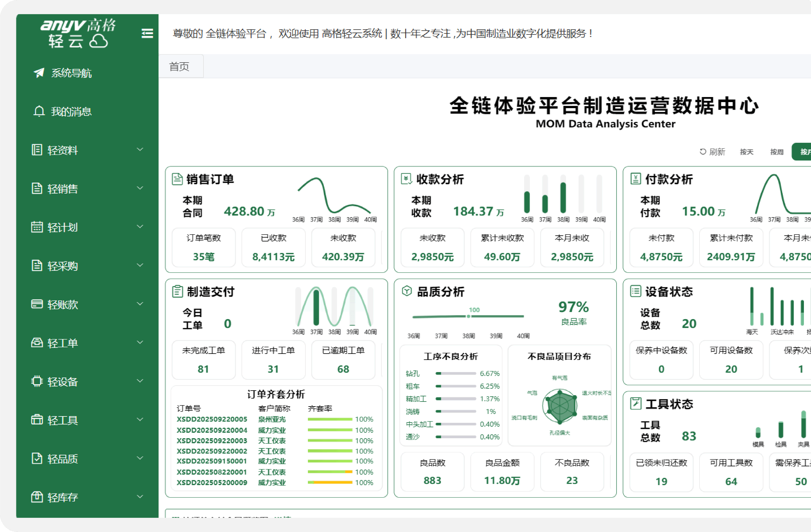Select the 首页 tab

tap(179, 66)
